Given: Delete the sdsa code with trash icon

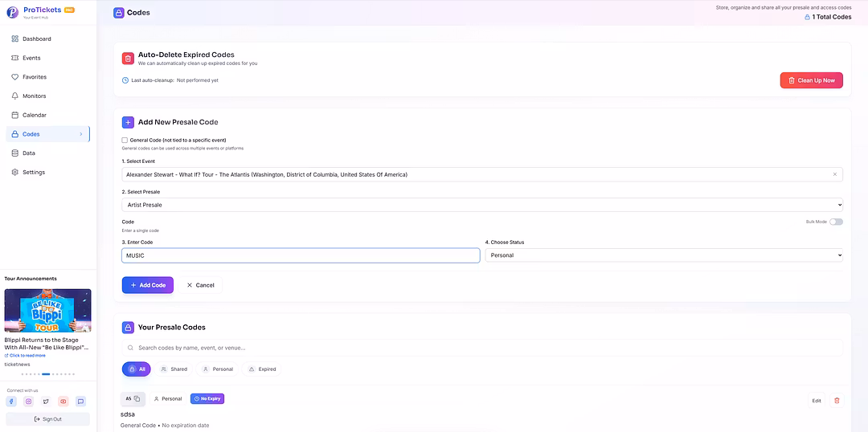Looking at the screenshot, I should pos(837,400).
